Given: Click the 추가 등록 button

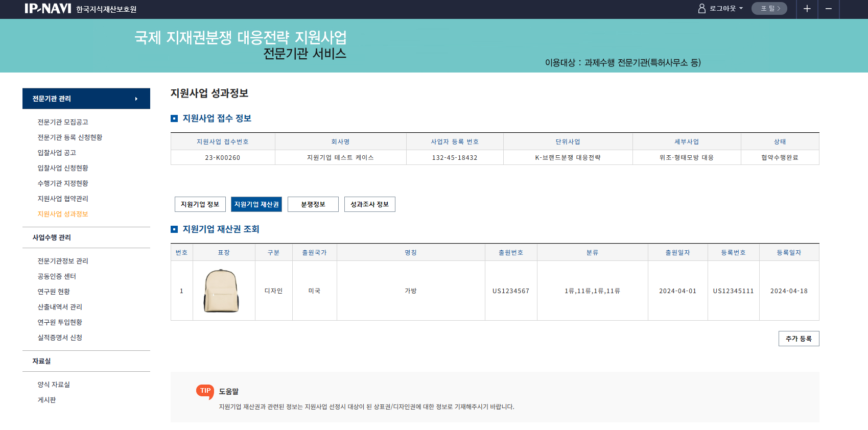Looking at the screenshot, I should [x=799, y=339].
